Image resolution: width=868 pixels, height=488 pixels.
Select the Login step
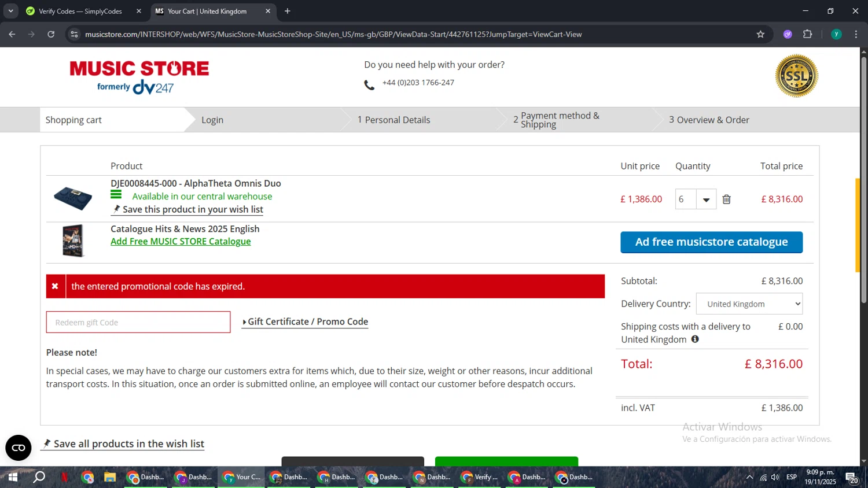[212, 120]
